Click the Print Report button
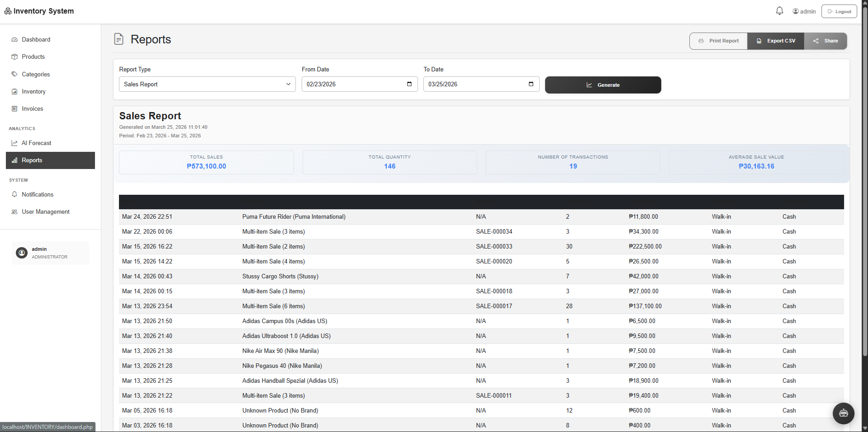868x432 pixels. tap(718, 41)
